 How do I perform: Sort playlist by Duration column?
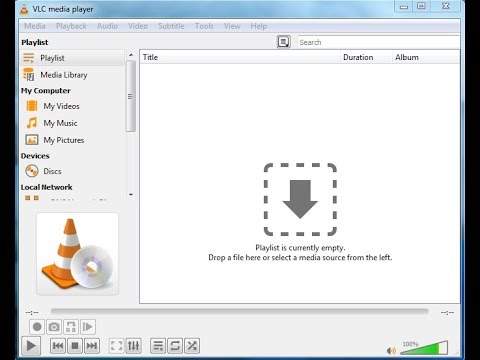(367, 57)
